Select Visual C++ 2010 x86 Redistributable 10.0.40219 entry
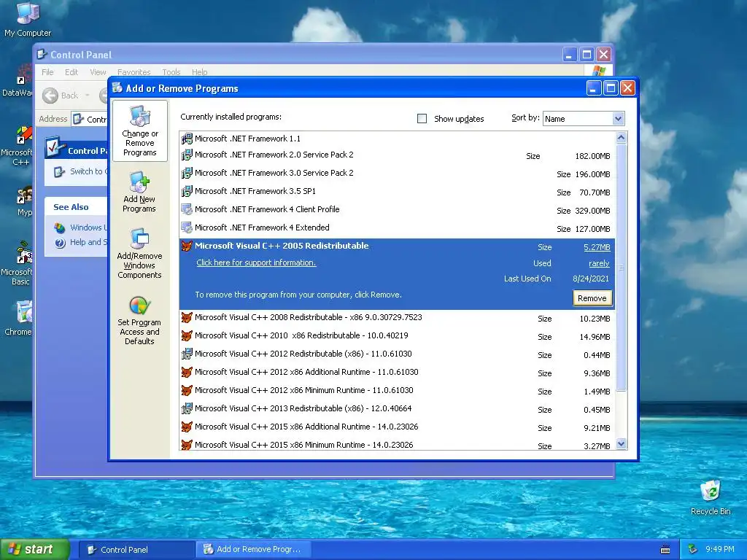 [x=398, y=335]
